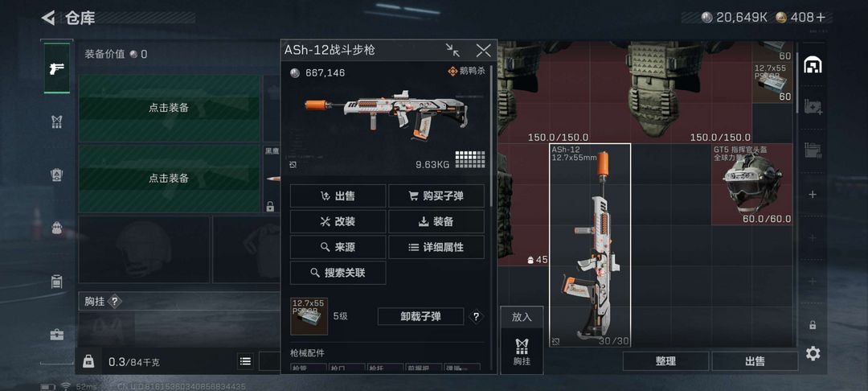Open the settings gear icon
Screen dimensions: 868x391
point(813,353)
